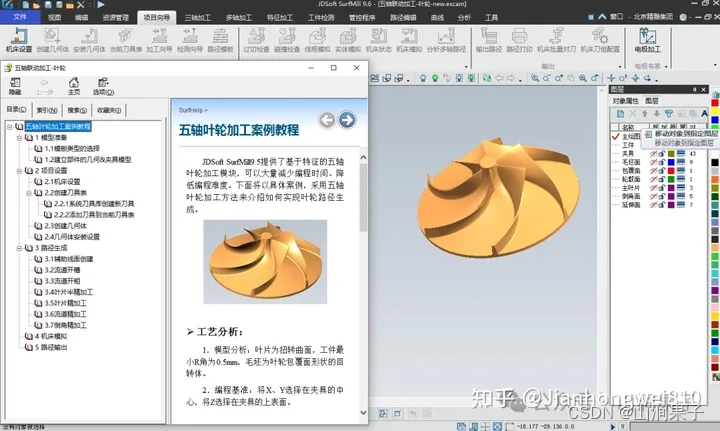Viewport: 720px width, 431px height.
Task: Go to 主页 home in help window
Action: pyautogui.click(x=74, y=86)
